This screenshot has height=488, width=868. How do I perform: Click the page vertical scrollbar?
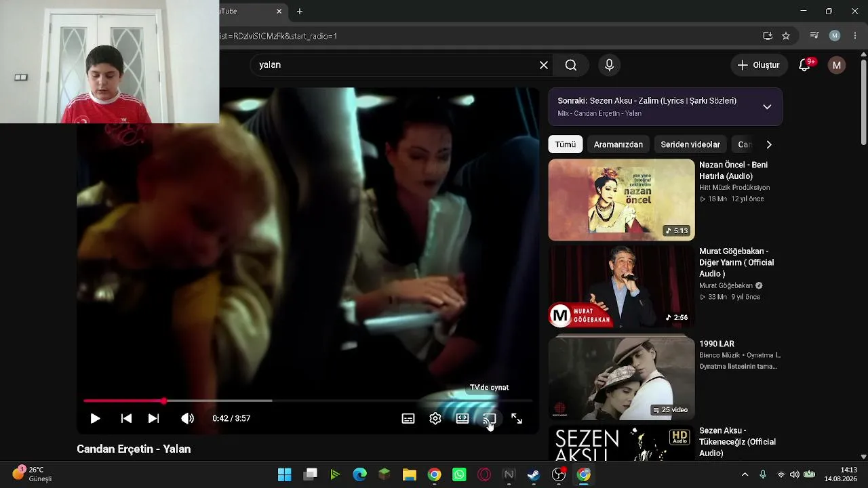[863, 102]
